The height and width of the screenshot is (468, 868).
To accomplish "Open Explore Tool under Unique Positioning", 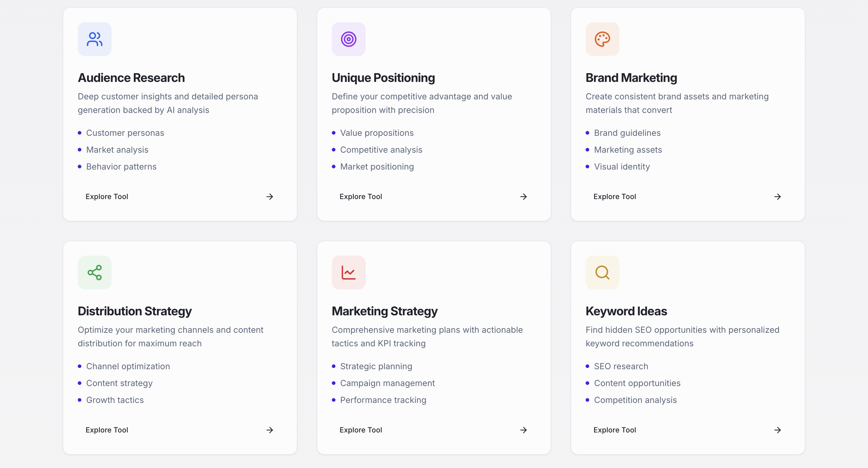I will tap(360, 197).
